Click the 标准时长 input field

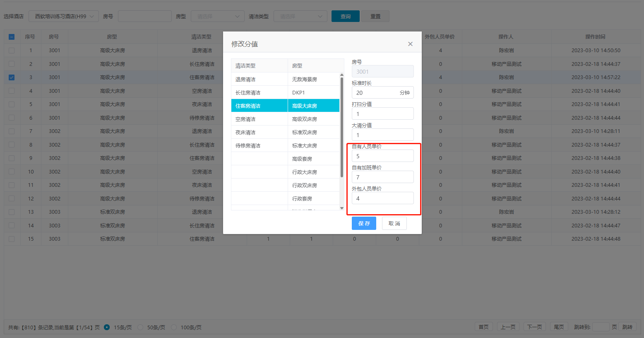382,93
